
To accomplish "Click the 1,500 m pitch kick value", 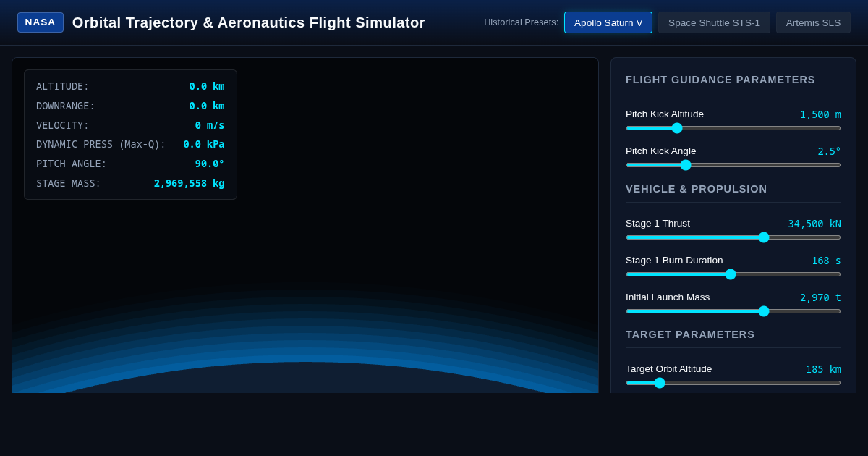I will (x=820, y=114).
